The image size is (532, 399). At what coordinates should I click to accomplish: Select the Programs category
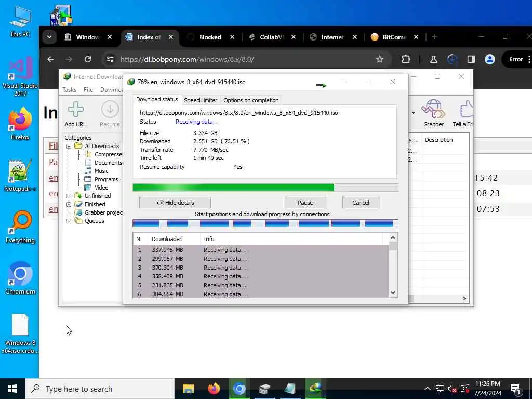106,179
